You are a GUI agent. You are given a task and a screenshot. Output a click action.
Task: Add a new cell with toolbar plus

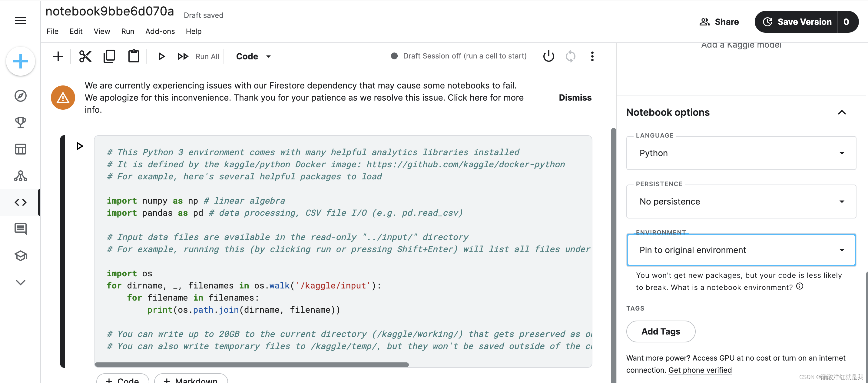point(58,56)
